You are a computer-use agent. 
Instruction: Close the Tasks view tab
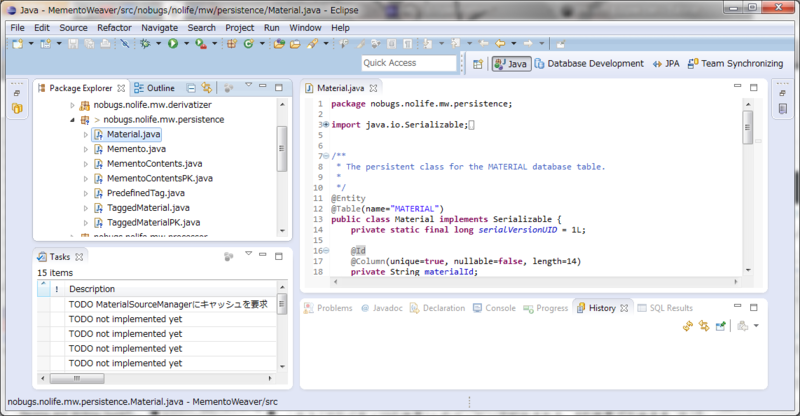coord(79,257)
